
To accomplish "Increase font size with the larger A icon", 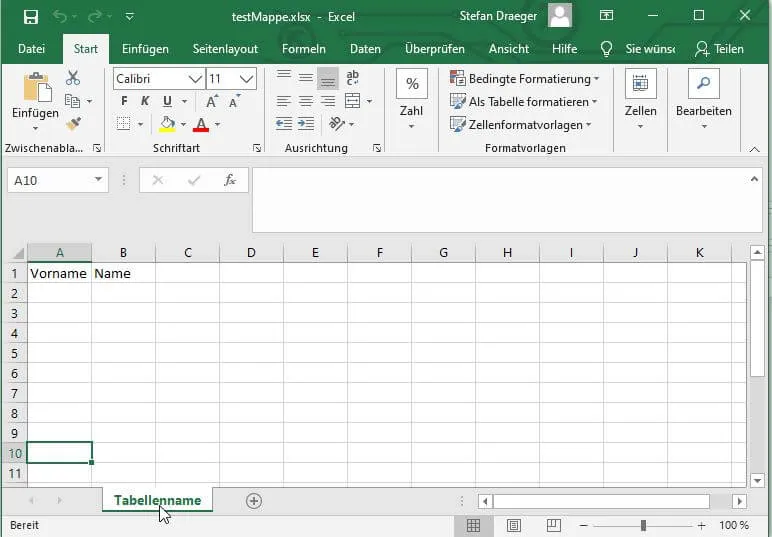I will pyautogui.click(x=212, y=101).
